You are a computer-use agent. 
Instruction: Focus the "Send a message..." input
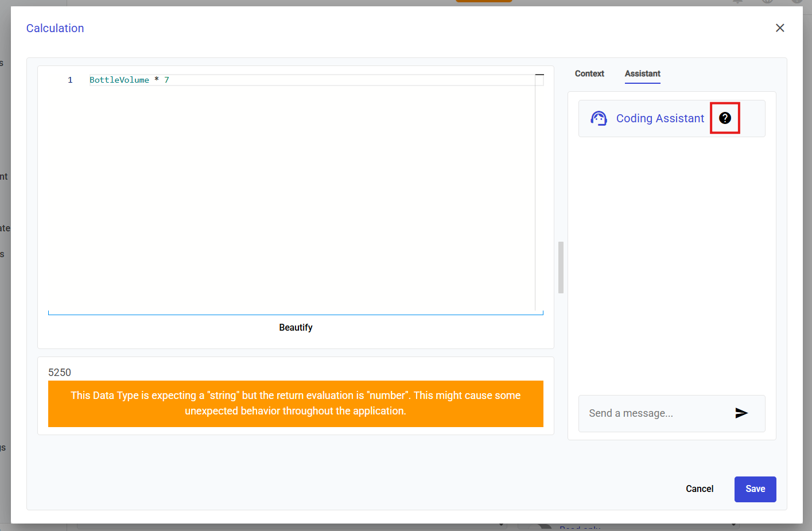point(654,413)
